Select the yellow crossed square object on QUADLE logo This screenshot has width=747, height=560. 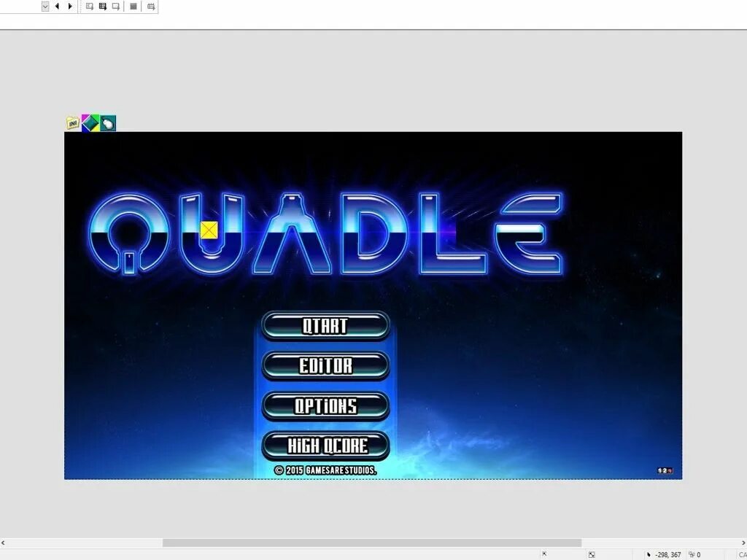209,230
